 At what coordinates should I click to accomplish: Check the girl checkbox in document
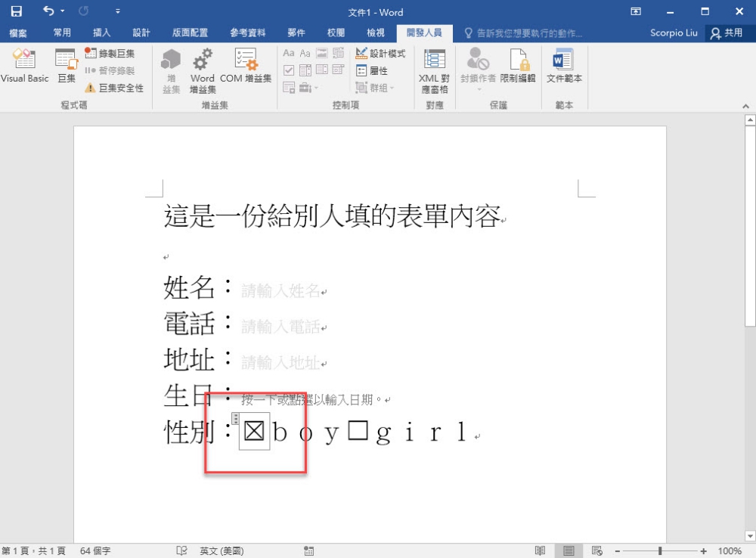358,430
